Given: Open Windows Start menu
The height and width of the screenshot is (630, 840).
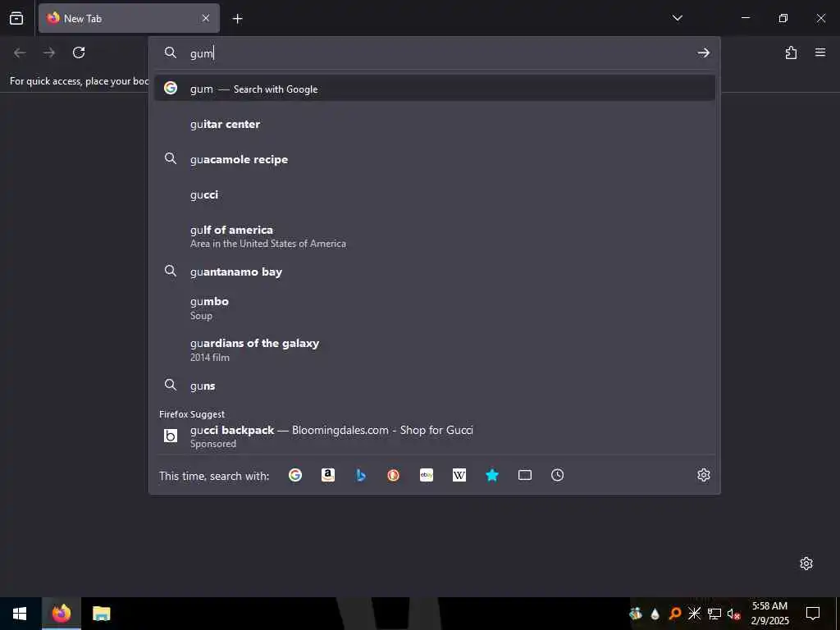Looking at the screenshot, I should (20, 614).
